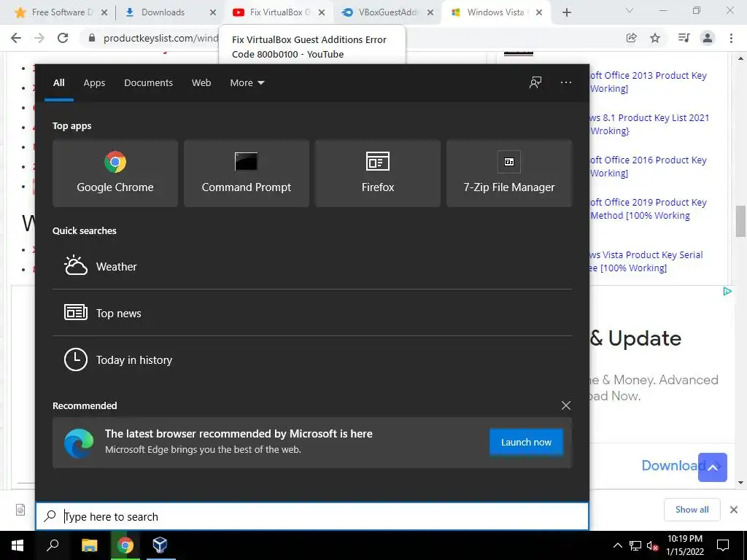Close the Downloads browser tab
747x560 pixels.
213,12
